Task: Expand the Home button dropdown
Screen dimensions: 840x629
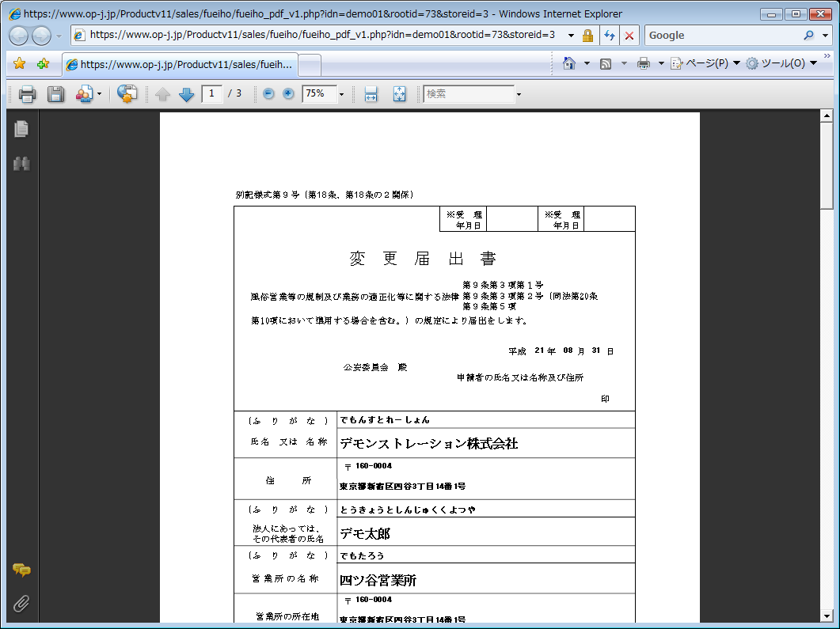Action: (x=587, y=64)
